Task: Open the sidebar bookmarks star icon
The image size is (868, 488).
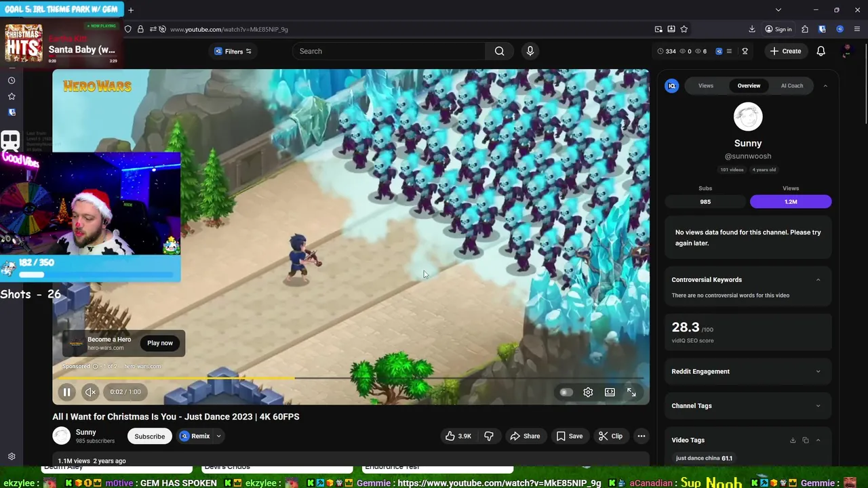Action: tap(12, 96)
